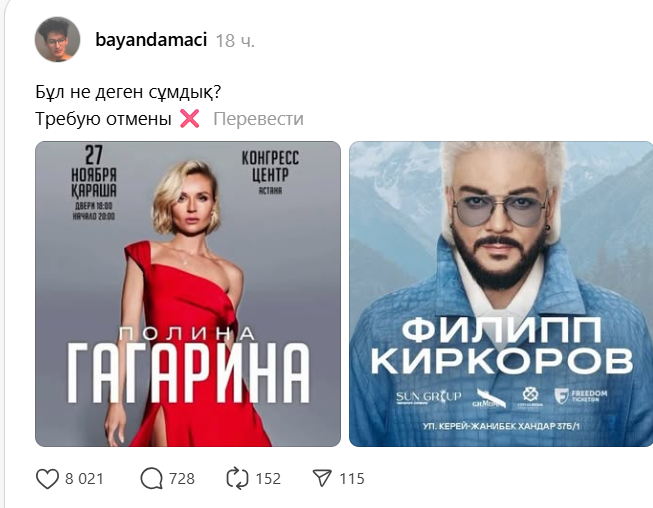Open the bayandamaci username link
Image resolution: width=653 pixels, height=508 pixels.
point(151,40)
